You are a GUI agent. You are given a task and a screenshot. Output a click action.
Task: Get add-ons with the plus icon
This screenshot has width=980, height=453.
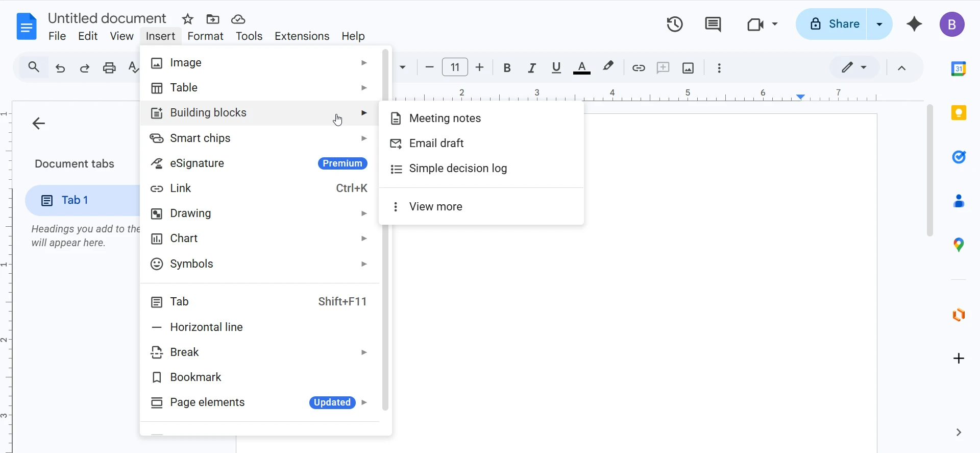(959, 359)
